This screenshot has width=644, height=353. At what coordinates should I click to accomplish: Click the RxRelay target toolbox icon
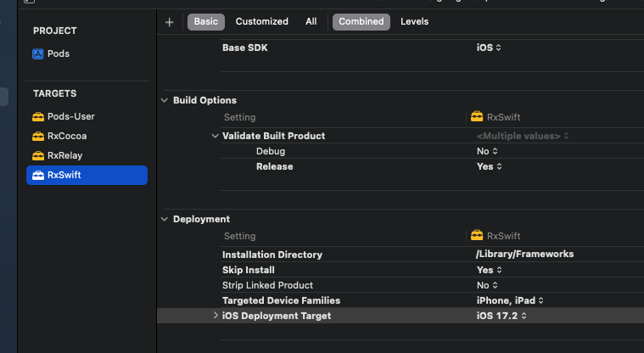point(38,156)
